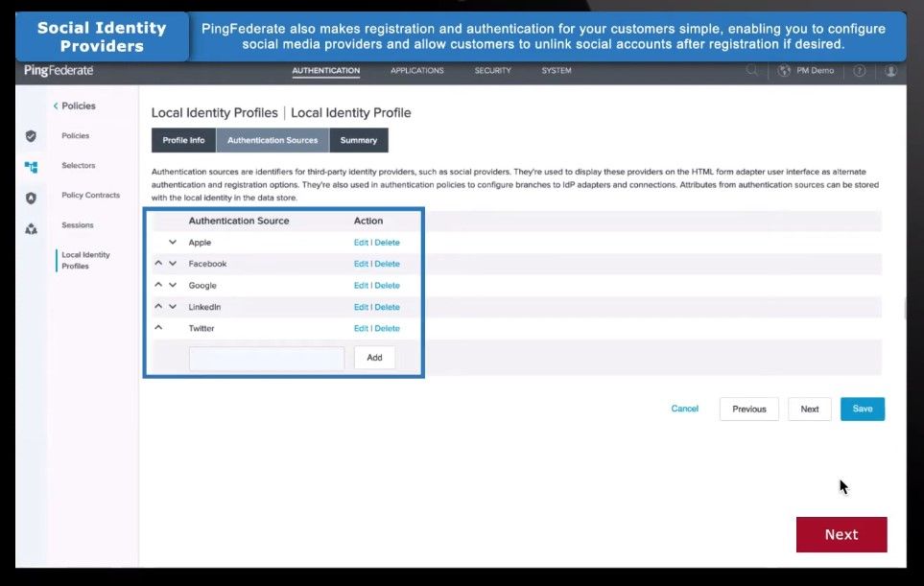Viewport: 924px width, 586px height.
Task: Move Facebook source up
Action: pyautogui.click(x=158, y=263)
